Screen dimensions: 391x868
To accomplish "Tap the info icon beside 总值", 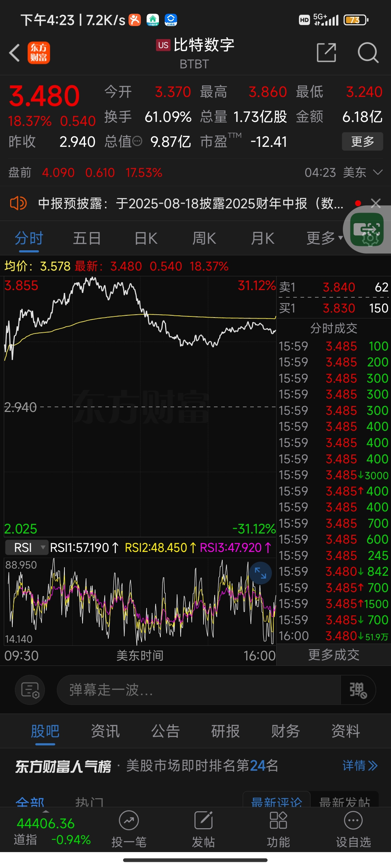I will 138,141.
